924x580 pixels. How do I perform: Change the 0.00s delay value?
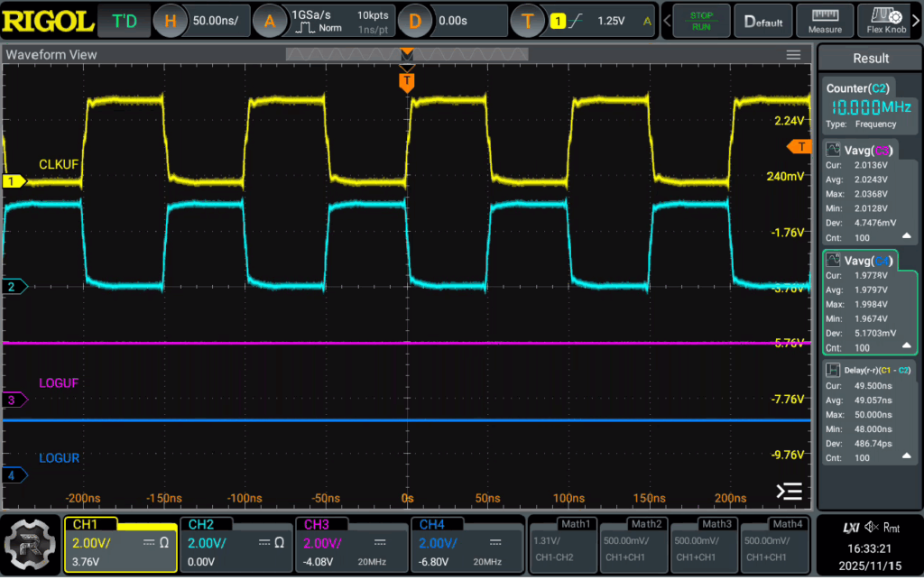coord(453,22)
